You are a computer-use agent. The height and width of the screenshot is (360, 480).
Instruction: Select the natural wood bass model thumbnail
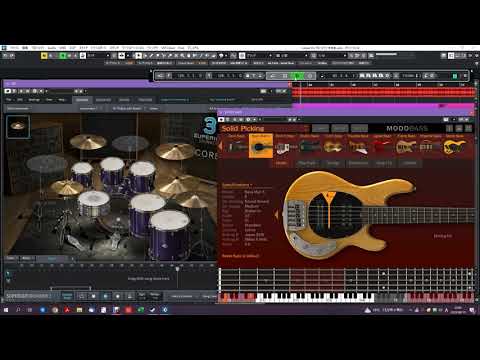click(x=406, y=146)
